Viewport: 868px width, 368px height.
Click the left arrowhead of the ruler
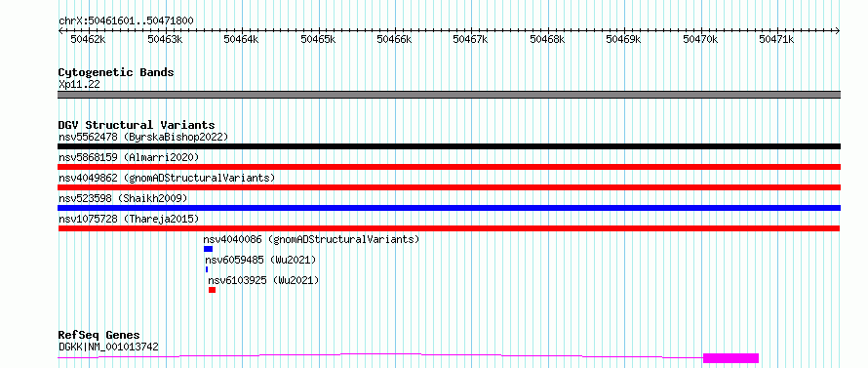click(60, 31)
